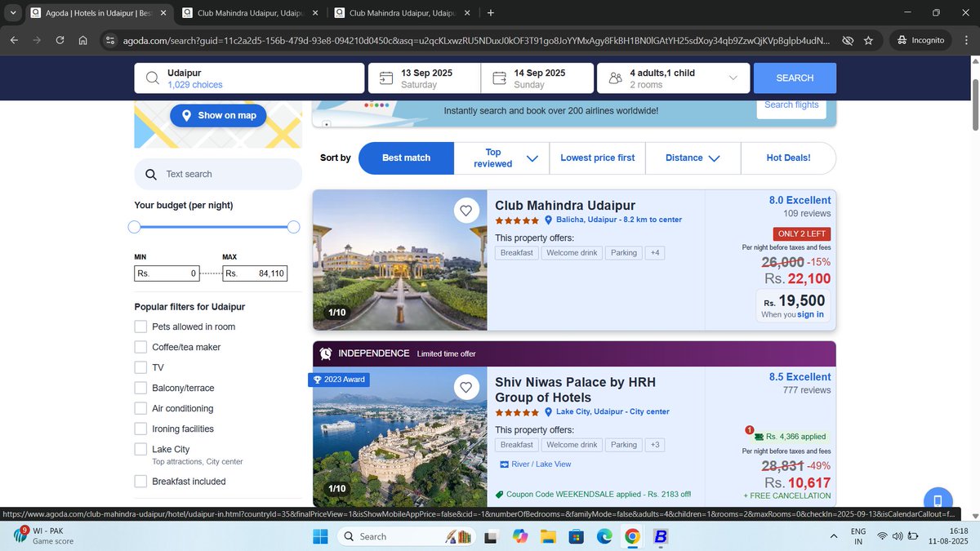Click the guests people icon
Screen dimensions: 980x551
[x=615, y=78]
